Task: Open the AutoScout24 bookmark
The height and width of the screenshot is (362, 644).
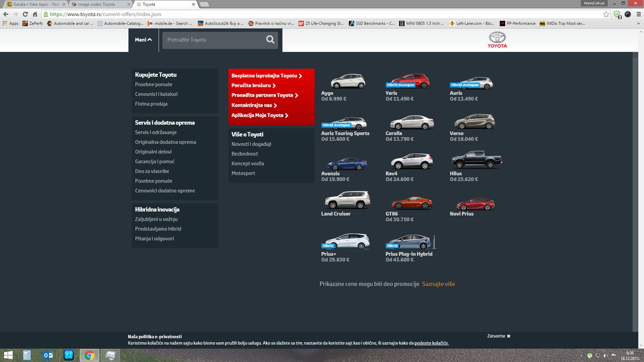Action: (220, 23)
